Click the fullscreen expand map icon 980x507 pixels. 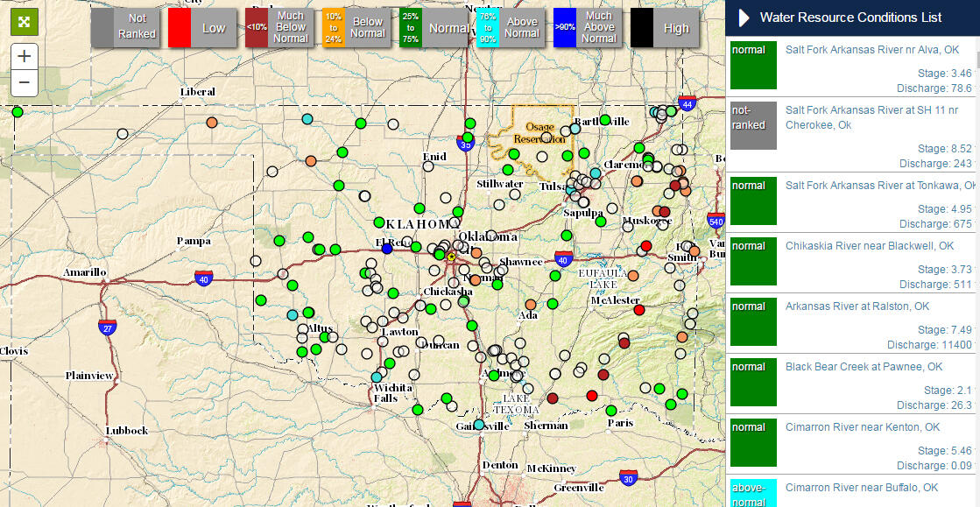(x=24, y=21)
